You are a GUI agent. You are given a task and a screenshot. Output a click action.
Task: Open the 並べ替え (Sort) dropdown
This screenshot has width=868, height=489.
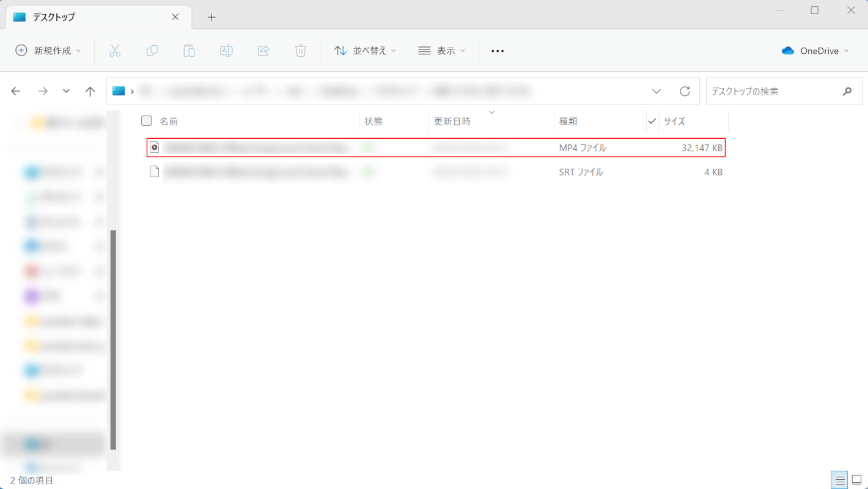tap(366, 51)
